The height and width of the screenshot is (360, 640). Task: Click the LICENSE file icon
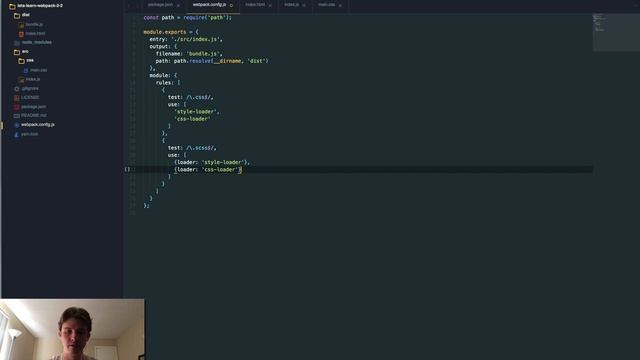tap(17, 98)
